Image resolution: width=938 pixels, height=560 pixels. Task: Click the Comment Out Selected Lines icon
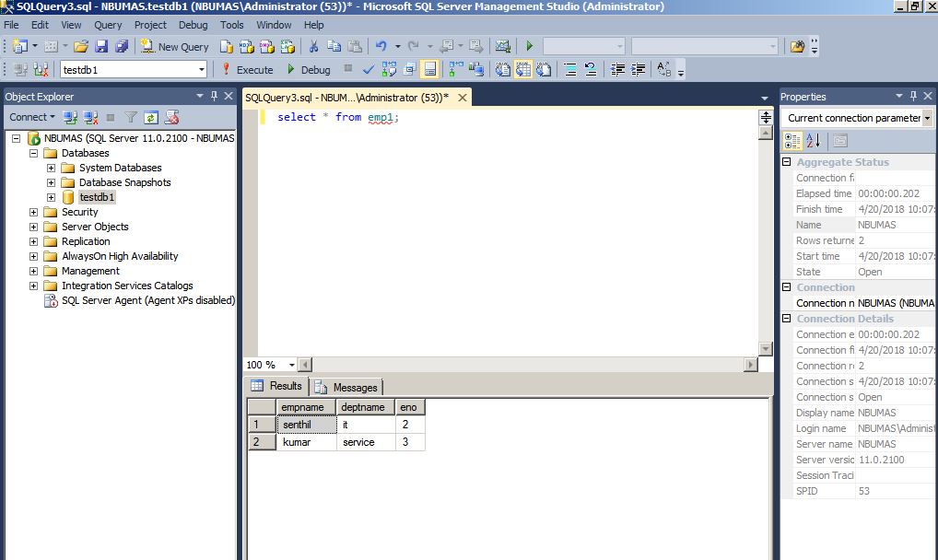(571, 70)
